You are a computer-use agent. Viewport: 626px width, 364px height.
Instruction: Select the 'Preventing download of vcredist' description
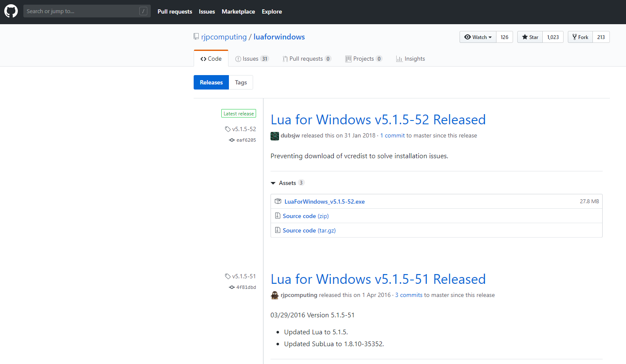tap(359, 156)
